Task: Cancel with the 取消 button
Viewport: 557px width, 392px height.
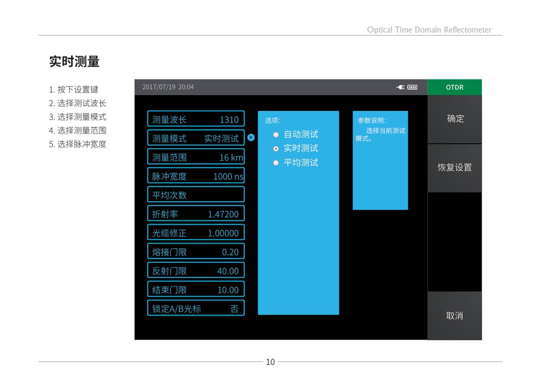Action: click(455, 316)
